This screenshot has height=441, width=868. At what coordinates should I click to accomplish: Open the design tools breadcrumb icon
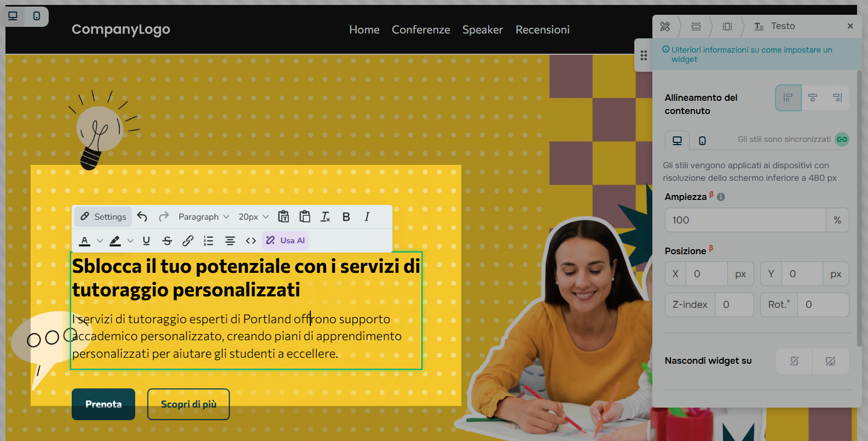pos(665,26)
